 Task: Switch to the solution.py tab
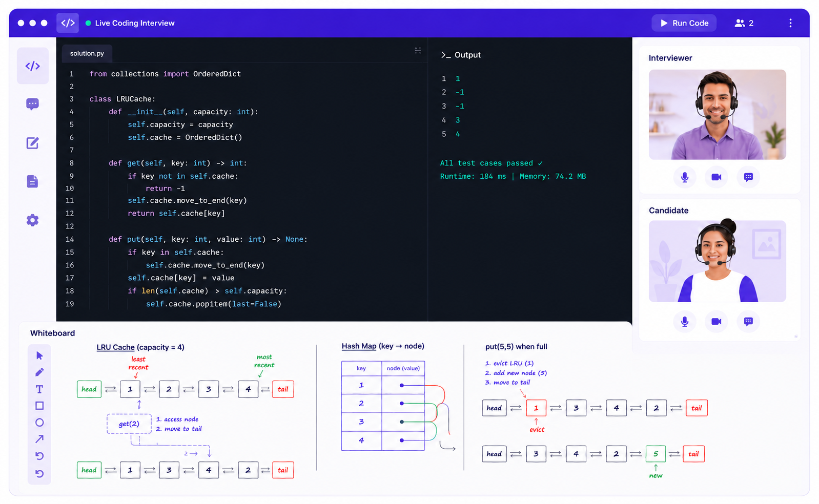pos(87,53)
